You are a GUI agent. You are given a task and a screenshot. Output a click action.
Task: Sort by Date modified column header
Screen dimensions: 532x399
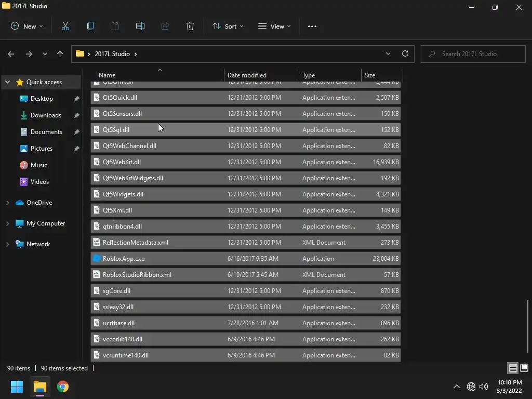pos(261,75)
